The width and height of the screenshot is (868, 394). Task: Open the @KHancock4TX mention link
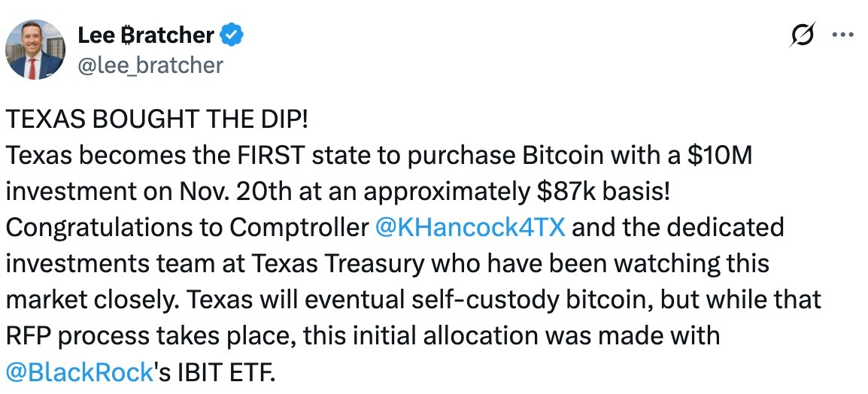(x=469, y=227)
